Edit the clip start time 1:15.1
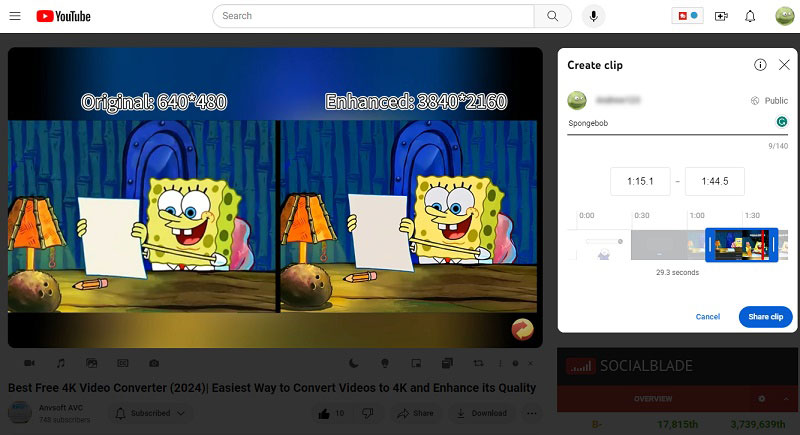The image size is (800, 435). 640,181
